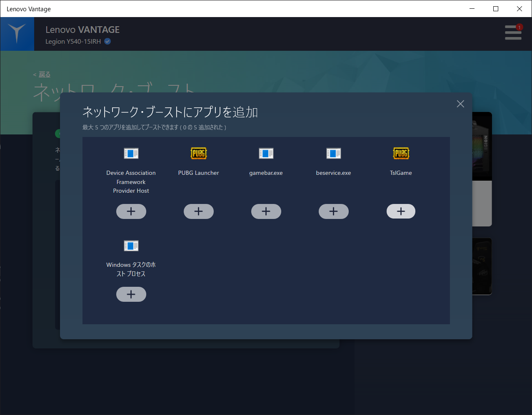
Task: Add Device Association Framework Provider Host to boost
Action: pyautogui.click(x=131, y=211)
